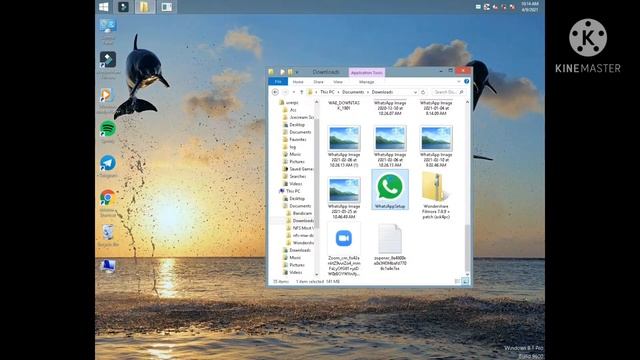Viewport: 640px width, 360px height.
Task: Select WhatsApp Image 2021-02-06 (1) thumbnail
Action: coord(344,147)
